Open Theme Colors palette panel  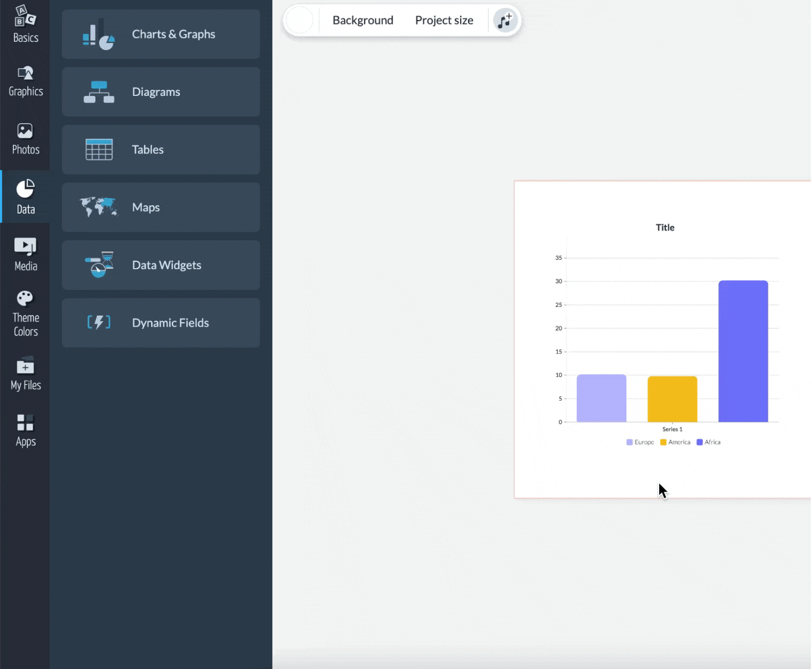25,313
